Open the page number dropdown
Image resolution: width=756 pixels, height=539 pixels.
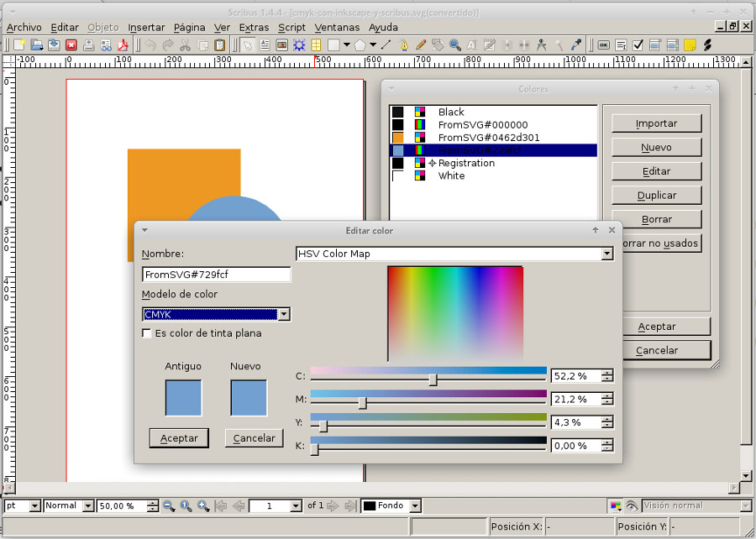pos(296,505)
